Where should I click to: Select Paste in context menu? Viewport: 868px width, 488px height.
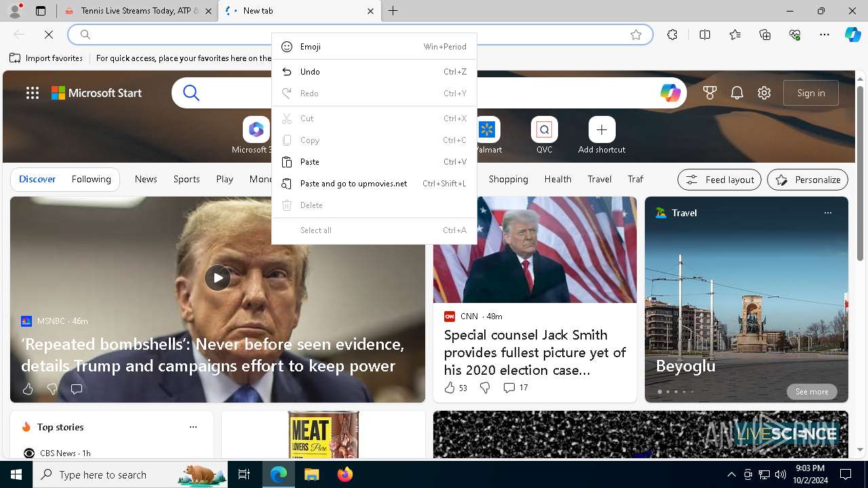(x=374, y=162)
